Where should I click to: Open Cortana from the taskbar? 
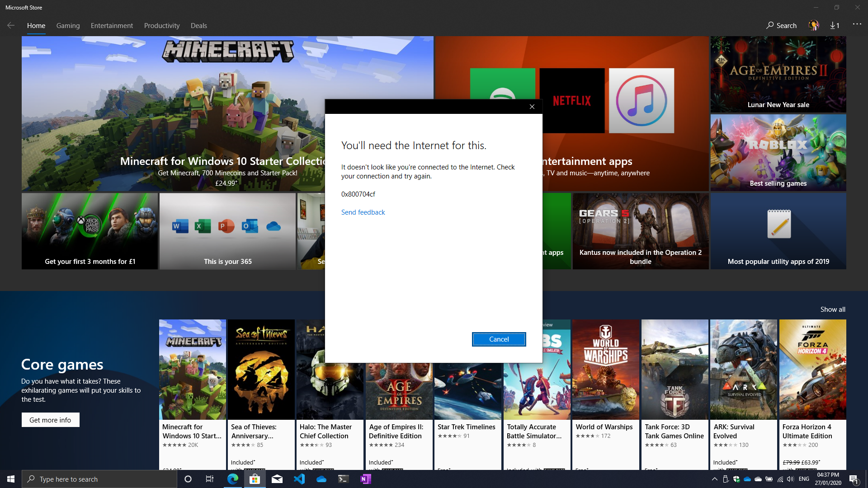point(188,479)
